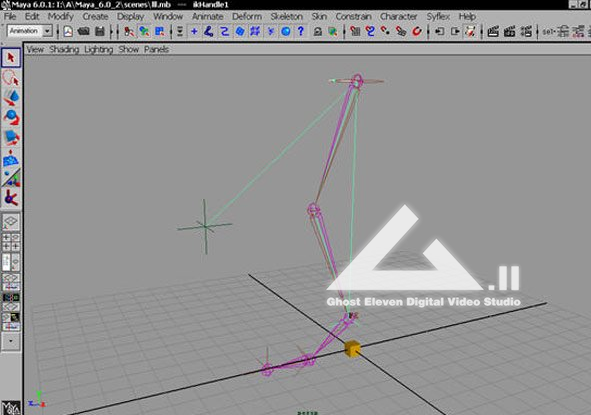The height and width of the screenshot is (415, 591).
Task: Open the render globals settings icon
Action: pyautogui.click(x=526, y=31)
